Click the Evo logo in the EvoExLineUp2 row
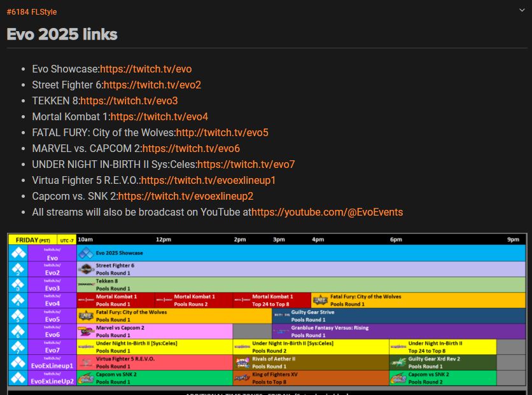532x395 pixels. click(18, 378)
